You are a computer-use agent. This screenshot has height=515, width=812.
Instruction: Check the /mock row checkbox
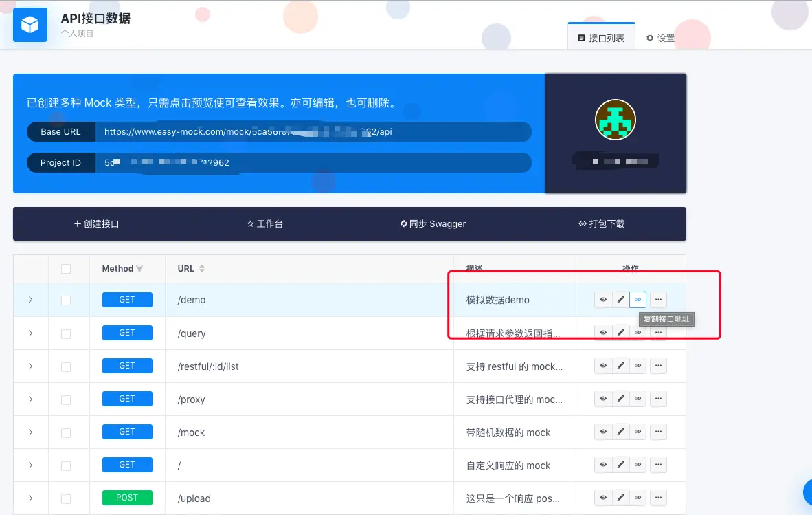coord(66,432)
